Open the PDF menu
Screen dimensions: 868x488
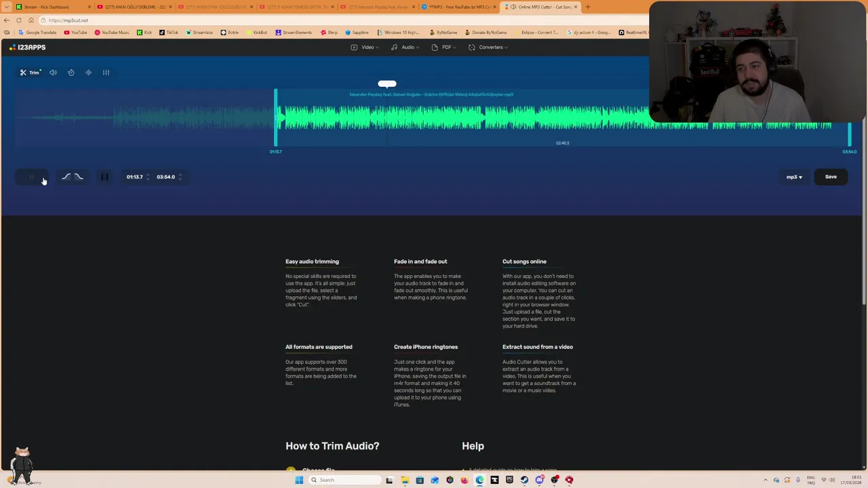[444, 47]
